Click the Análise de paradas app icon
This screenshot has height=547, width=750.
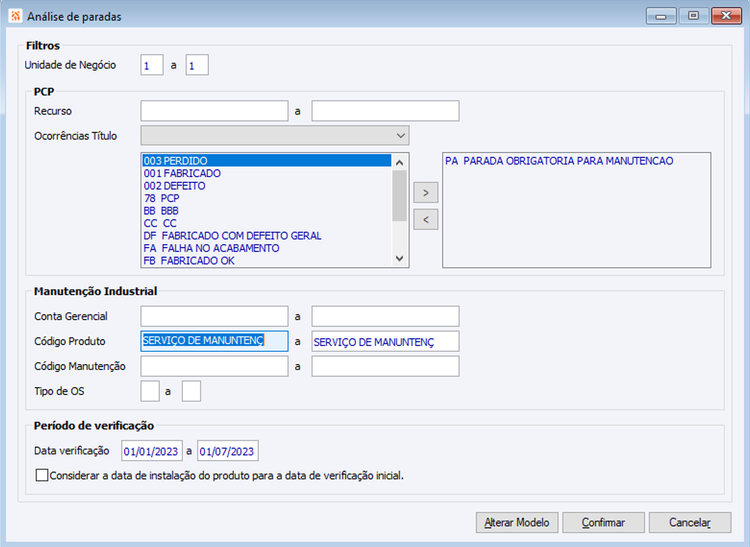pos(15,16)
